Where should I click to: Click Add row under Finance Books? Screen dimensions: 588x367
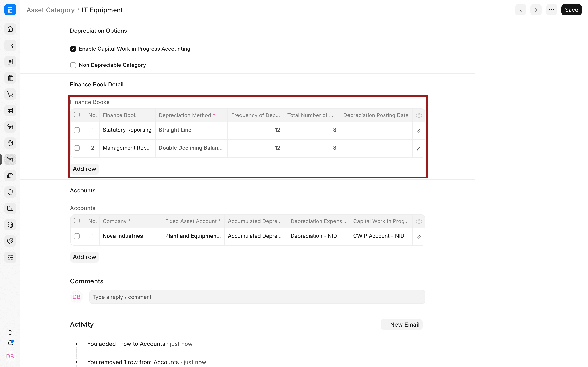point(85,169)
